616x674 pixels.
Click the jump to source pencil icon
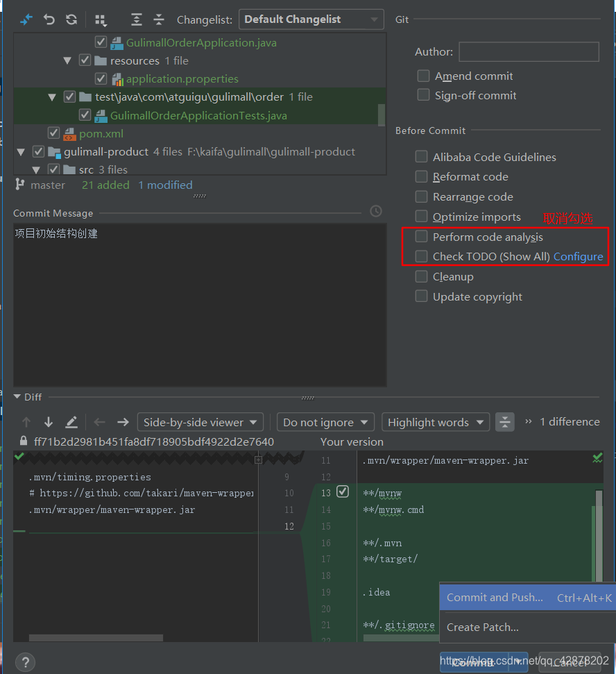pos(71,422)
